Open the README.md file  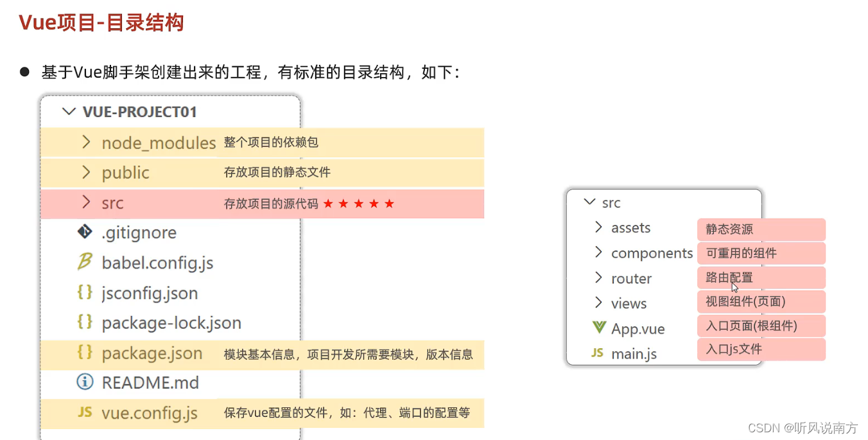click(x=150, y=383)
